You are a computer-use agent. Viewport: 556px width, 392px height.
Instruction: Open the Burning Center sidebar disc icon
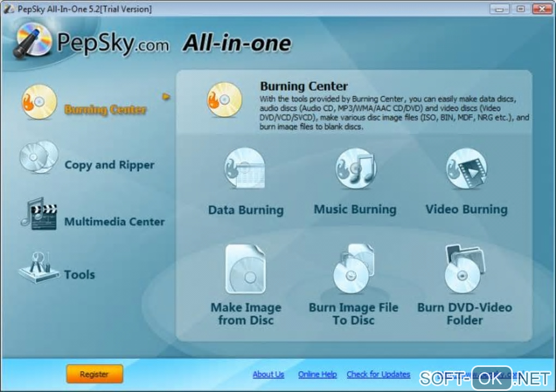39,102
